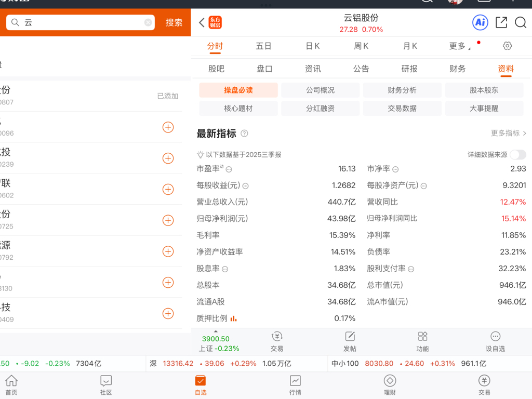The image size is (532, 399).
Task: Open 行情 market tab
Action: point(295,385)
